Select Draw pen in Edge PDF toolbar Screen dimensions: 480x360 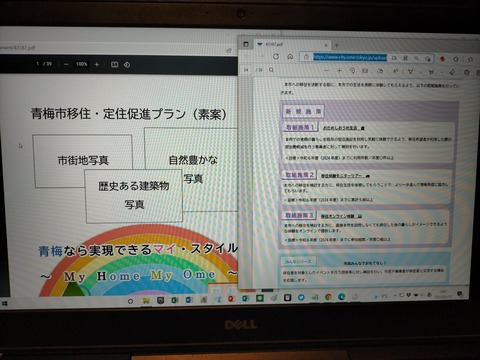click(x=410, y=72)
